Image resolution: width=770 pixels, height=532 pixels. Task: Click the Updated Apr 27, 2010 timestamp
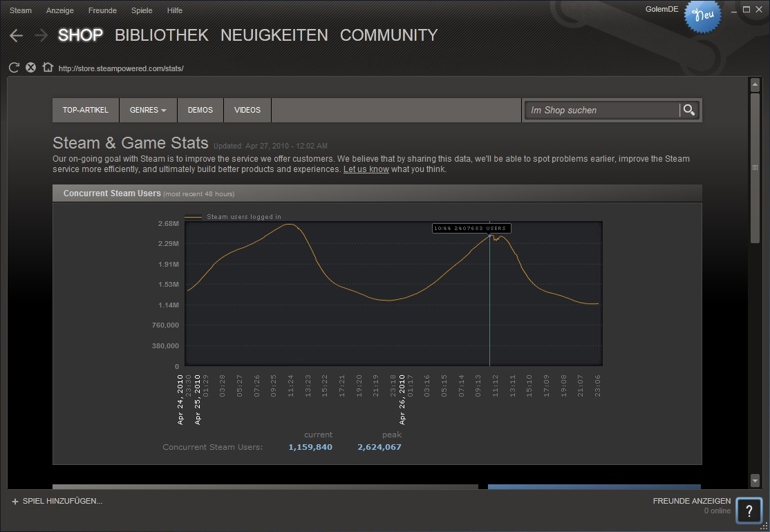(x=270, y=146)
